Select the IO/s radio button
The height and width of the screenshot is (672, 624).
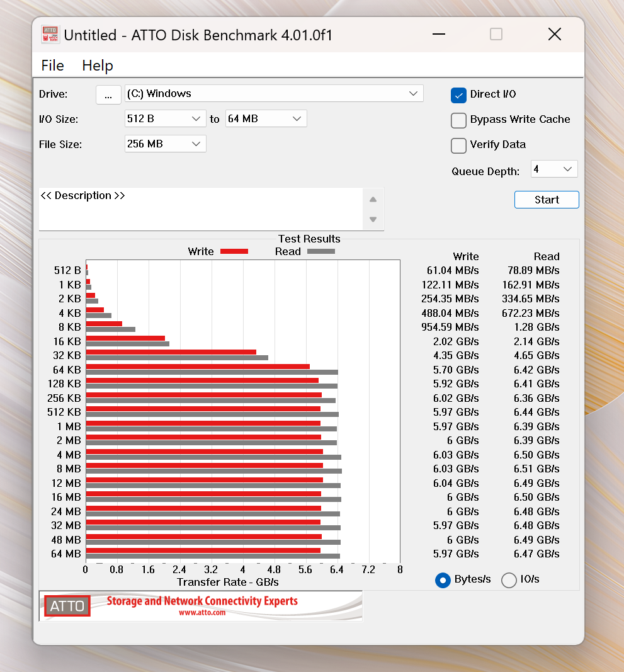509,580
